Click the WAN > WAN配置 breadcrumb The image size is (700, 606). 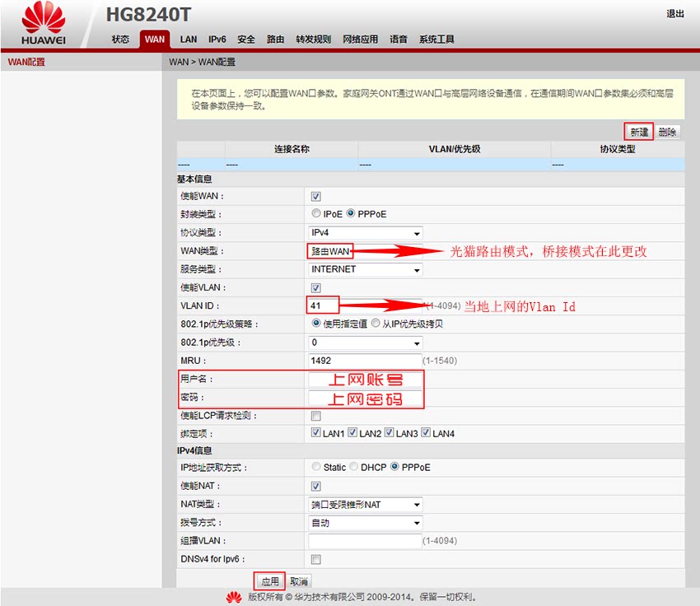[x=202, y=62]
